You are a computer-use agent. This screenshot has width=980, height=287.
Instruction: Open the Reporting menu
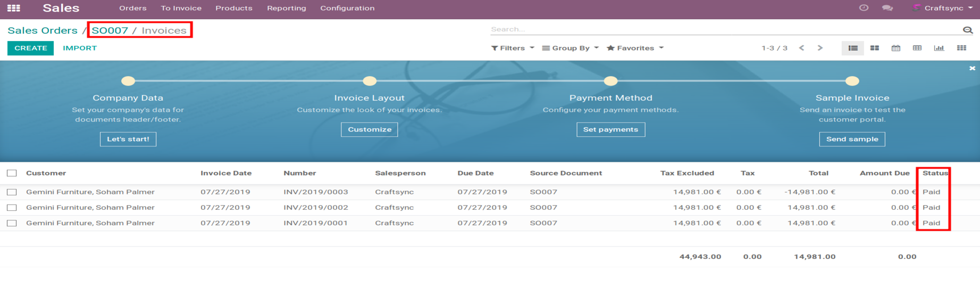pyautogui.click(x=286, y=8)
